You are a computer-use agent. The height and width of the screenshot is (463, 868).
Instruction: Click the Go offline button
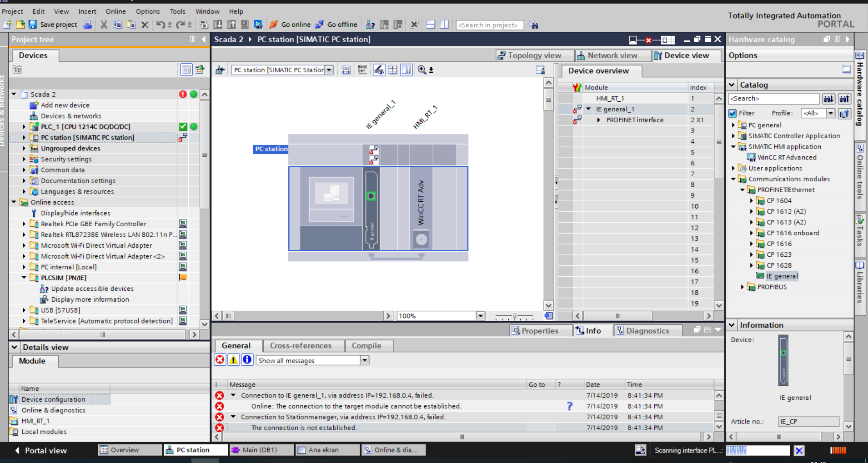(x=336, y=25)
